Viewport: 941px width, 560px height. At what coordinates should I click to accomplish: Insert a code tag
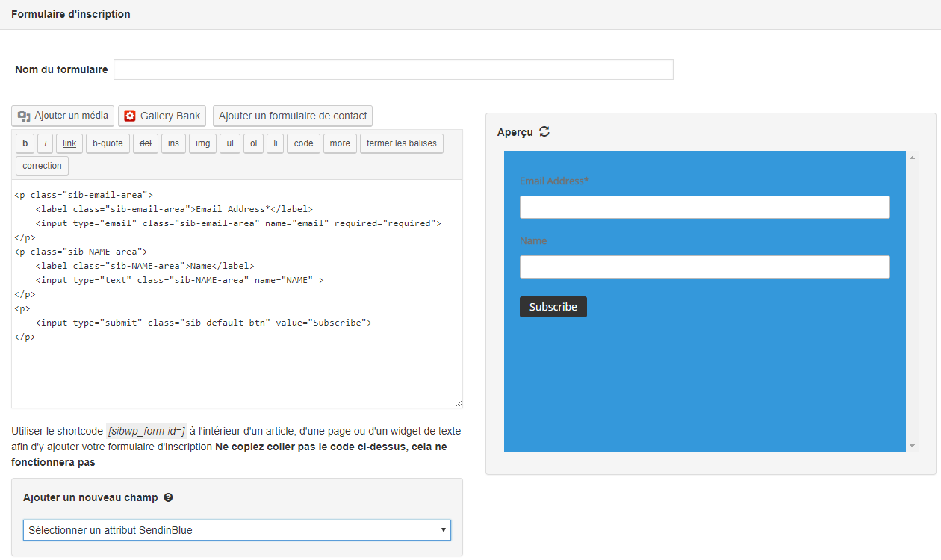(303, 143)
